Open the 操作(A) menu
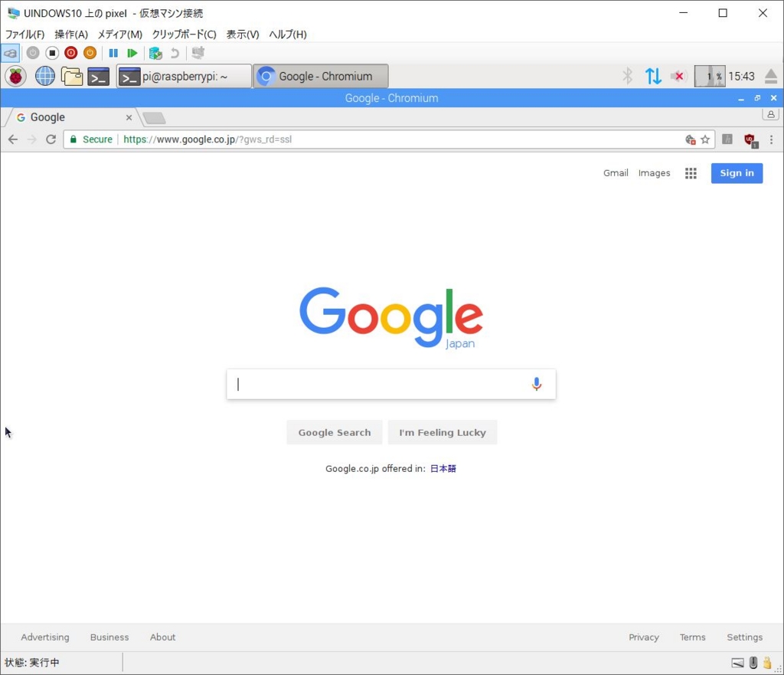 tap(71, 34)
